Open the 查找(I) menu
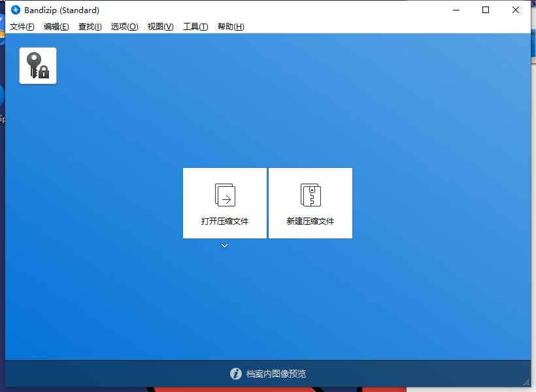Screen dimensions: 536x392 (x=90, y=27)
